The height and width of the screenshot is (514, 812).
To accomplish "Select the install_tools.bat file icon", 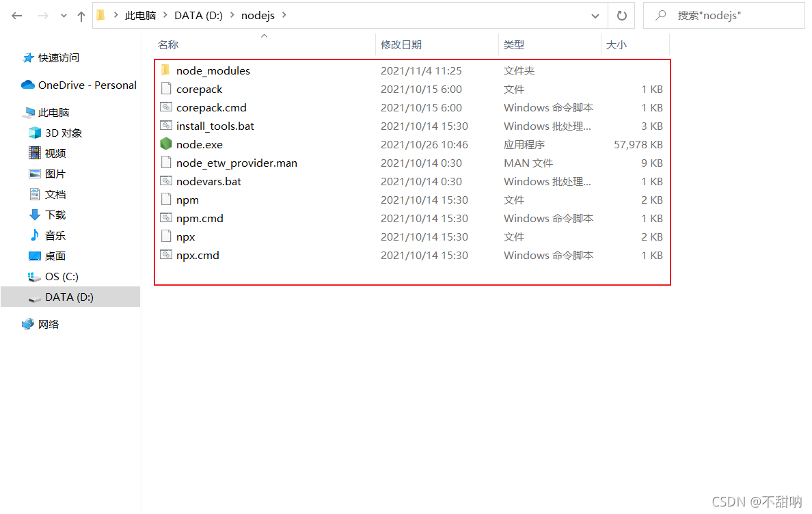I will coord(165,125).
